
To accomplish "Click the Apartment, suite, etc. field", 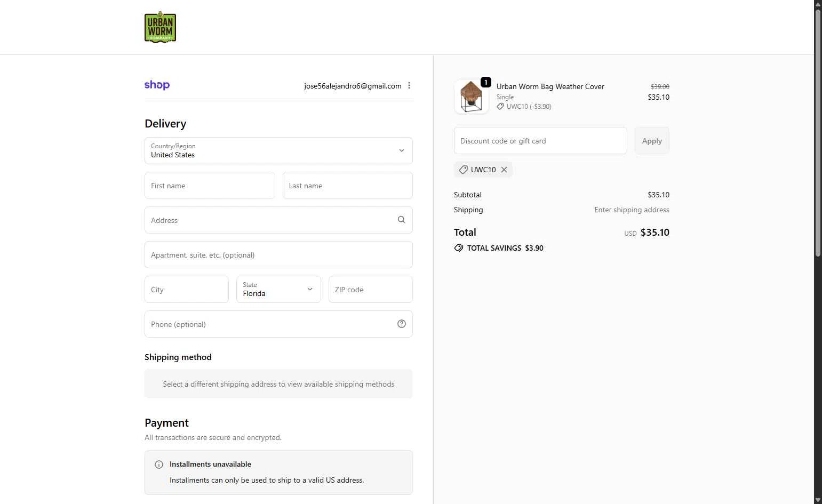I will tap(278, 254).
